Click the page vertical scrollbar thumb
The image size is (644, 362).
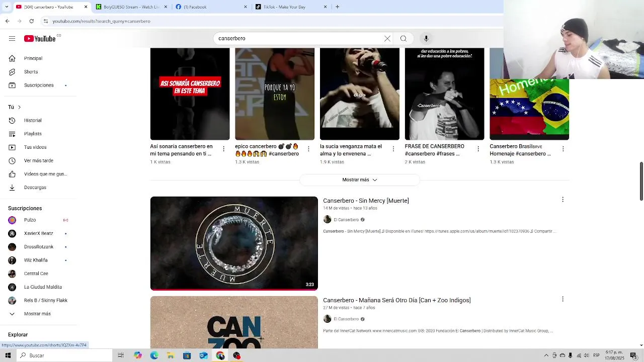(641, 181)
